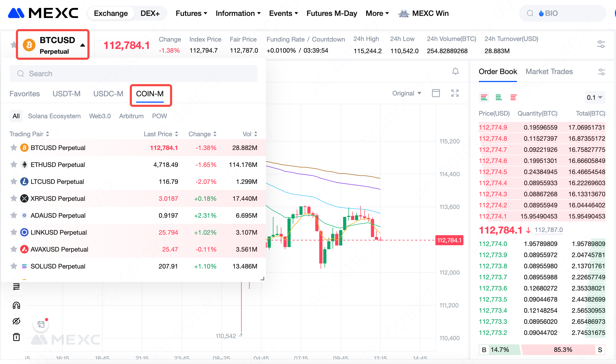Click the trading pair search field
The image size is (616, 364).
coord(133,74)
